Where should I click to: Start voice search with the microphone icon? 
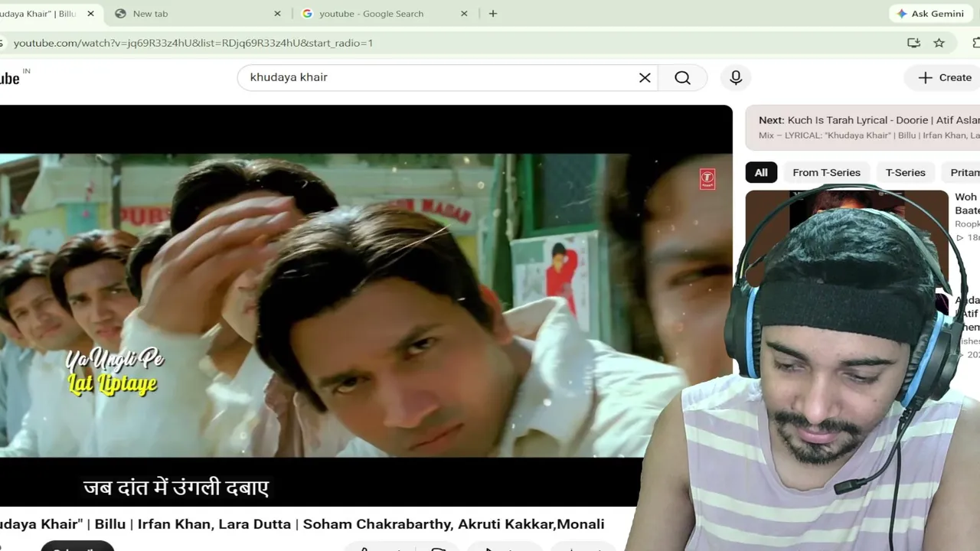pyautogui.click(x=736, y=77)
